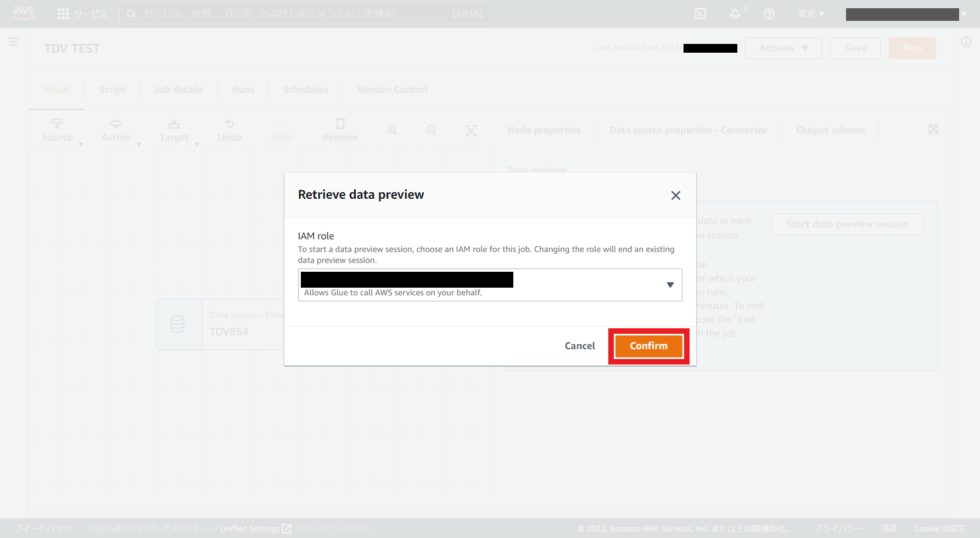Click the Confirm button
Viewport: 980px width, 538px height.
(x=648, y=346)
